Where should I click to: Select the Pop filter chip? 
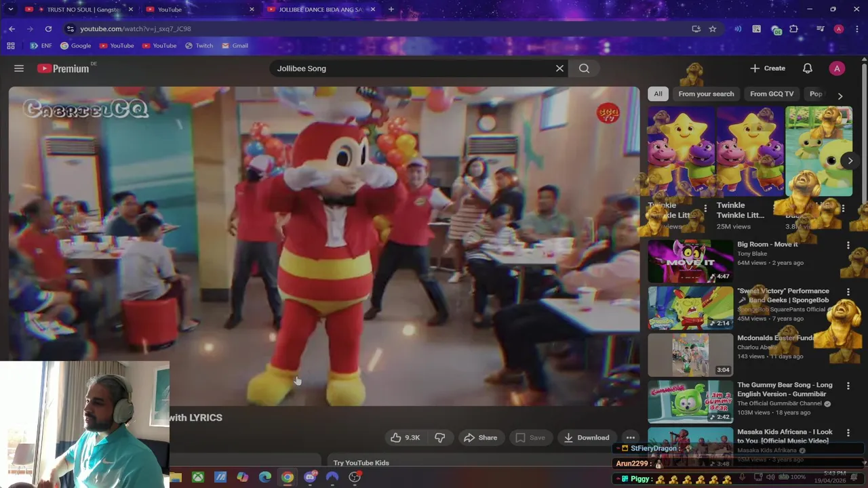(816, 94)
